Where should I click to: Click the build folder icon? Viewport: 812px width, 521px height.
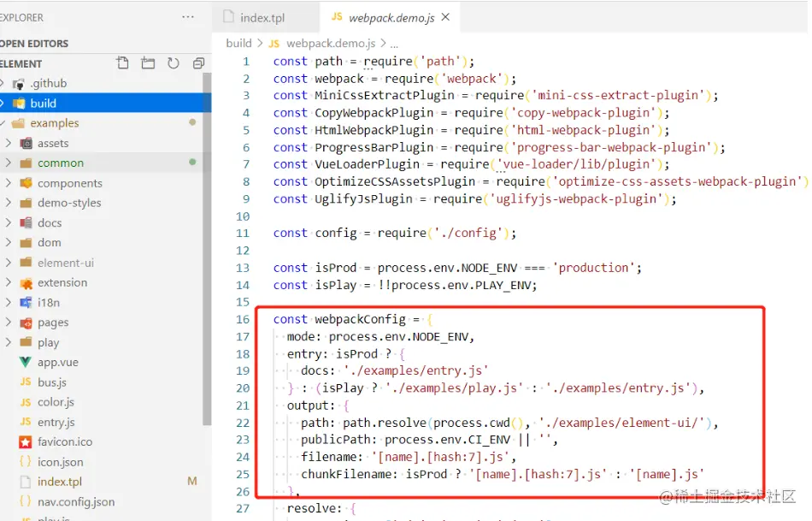[19, 104]
